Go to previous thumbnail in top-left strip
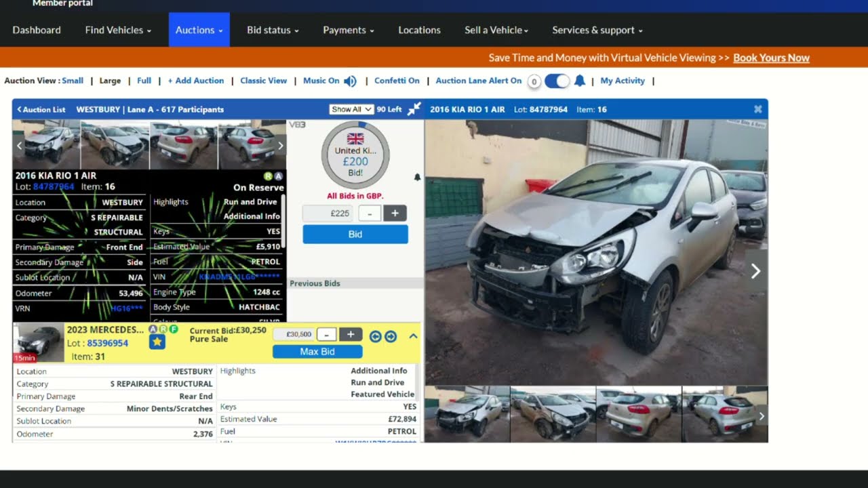The height and width of the screenshot is (488, 868). pos(19,145)
